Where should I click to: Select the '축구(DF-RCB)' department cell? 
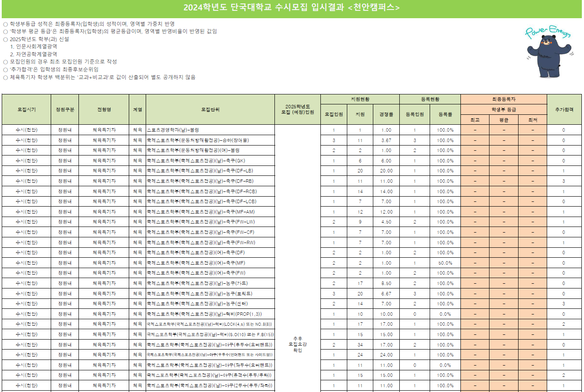point(210,191)
